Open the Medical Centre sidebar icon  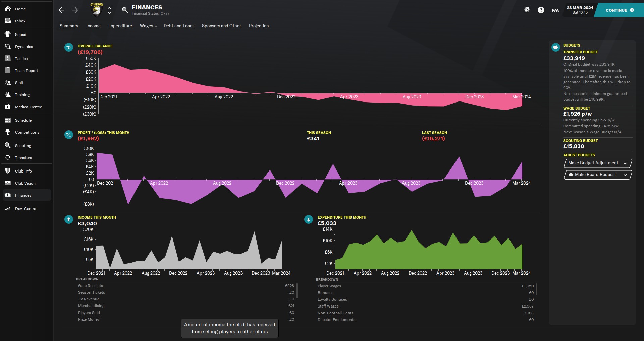point(8,107)
